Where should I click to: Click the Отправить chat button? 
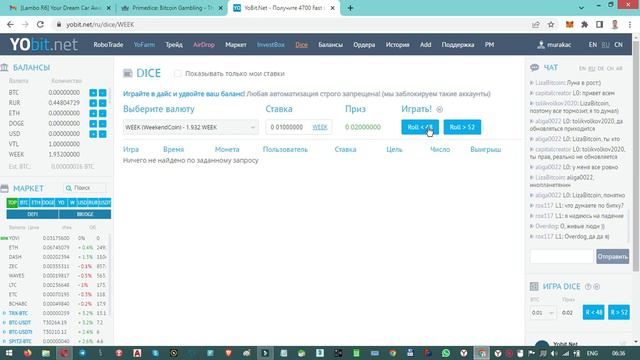[612, 256]
